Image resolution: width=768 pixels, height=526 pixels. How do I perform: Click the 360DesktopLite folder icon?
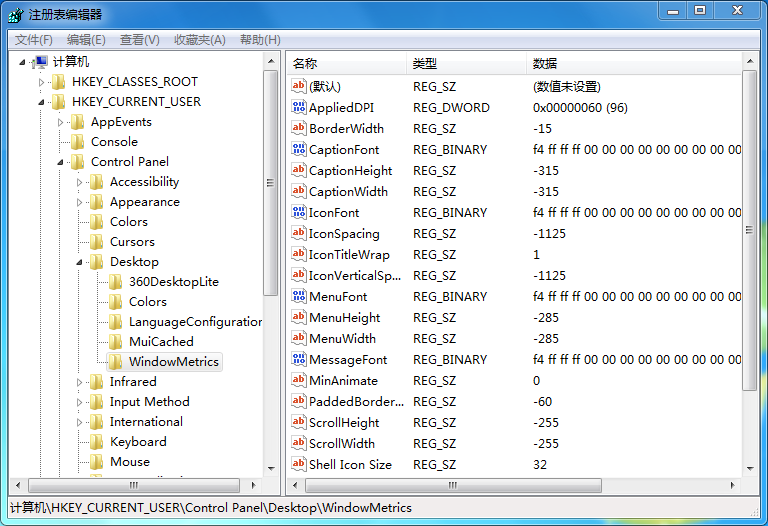click(x=116, y=282)
